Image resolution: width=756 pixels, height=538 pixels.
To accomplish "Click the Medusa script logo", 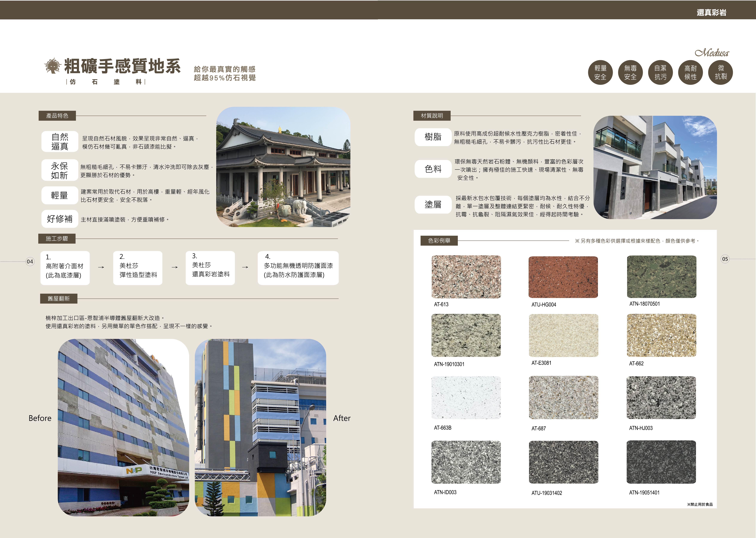I will point(712,53).
